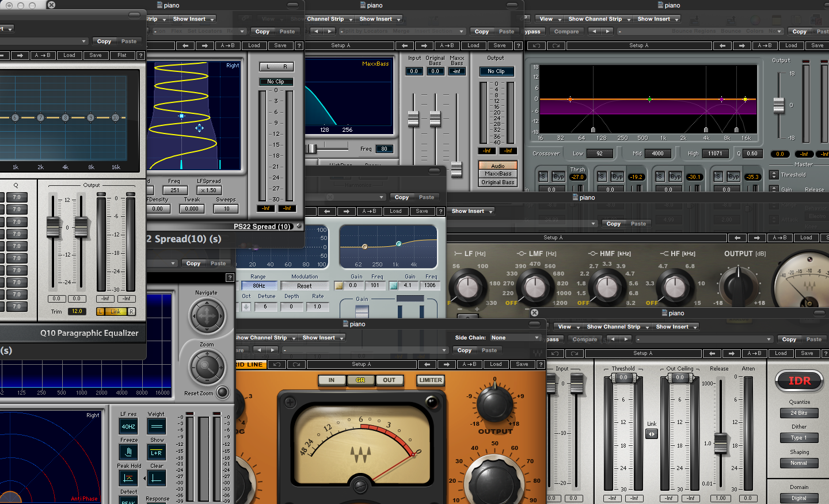The height and width of the screenshot is (504, 829).
Task: Click the A→B button in vintage EQ toolbar
Action: point(779,238)
